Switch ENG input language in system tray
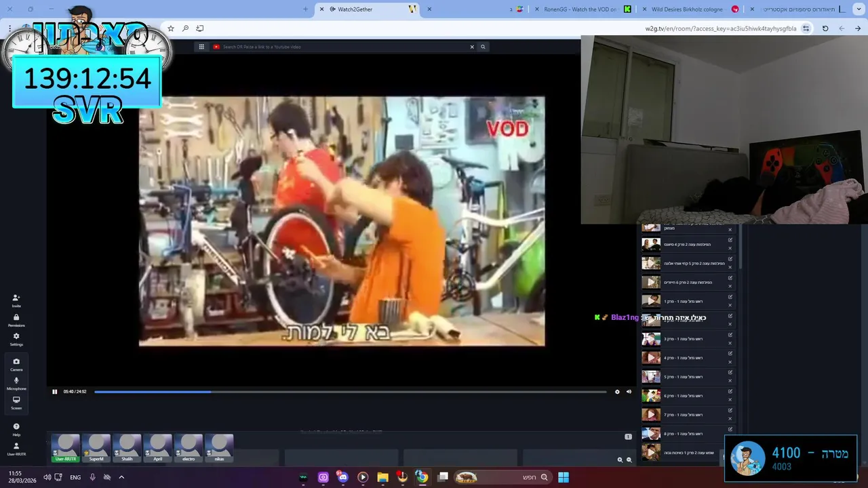This screenshot has width=868, height=488. [75, 477]
